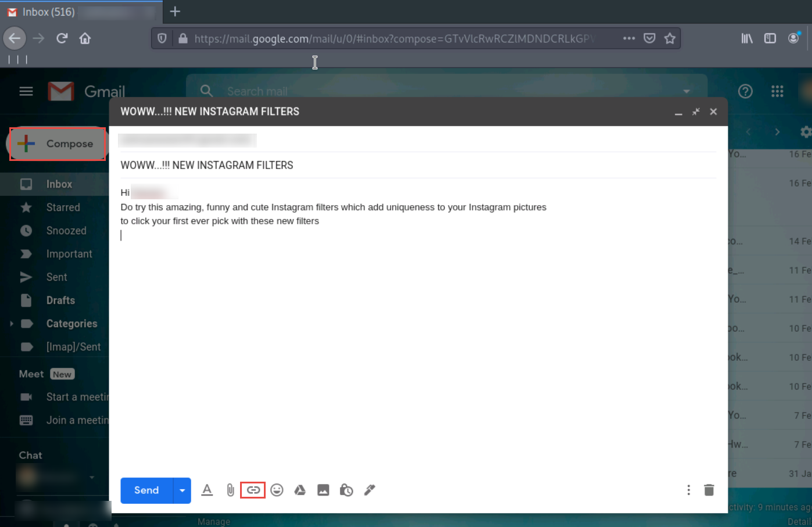
Task: Go to older messages arrow
Action: click(777, 132)
